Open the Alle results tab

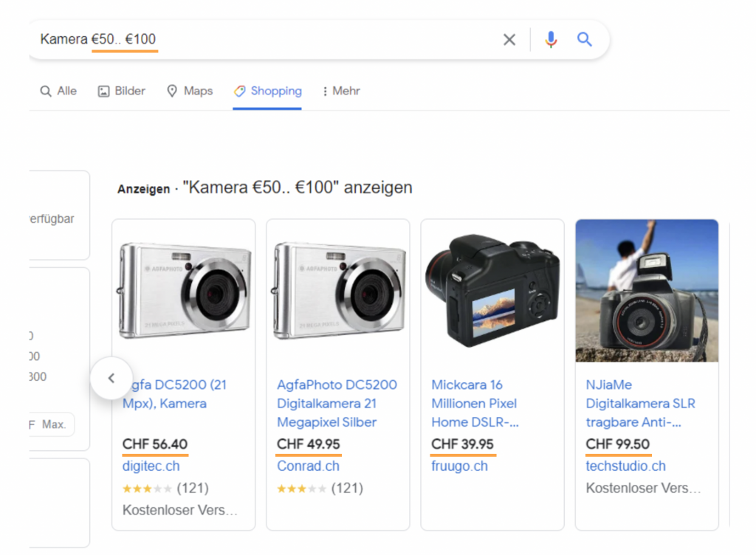(58, 91)
